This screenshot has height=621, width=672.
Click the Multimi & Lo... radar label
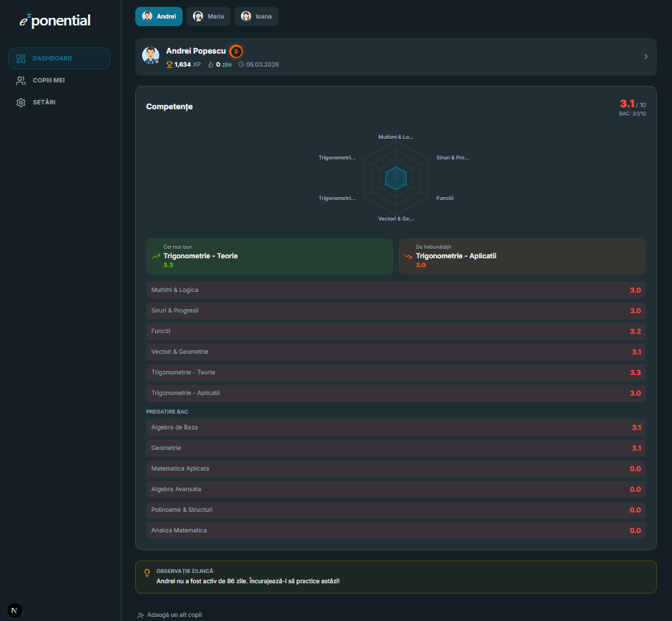(x=396, y=137)
